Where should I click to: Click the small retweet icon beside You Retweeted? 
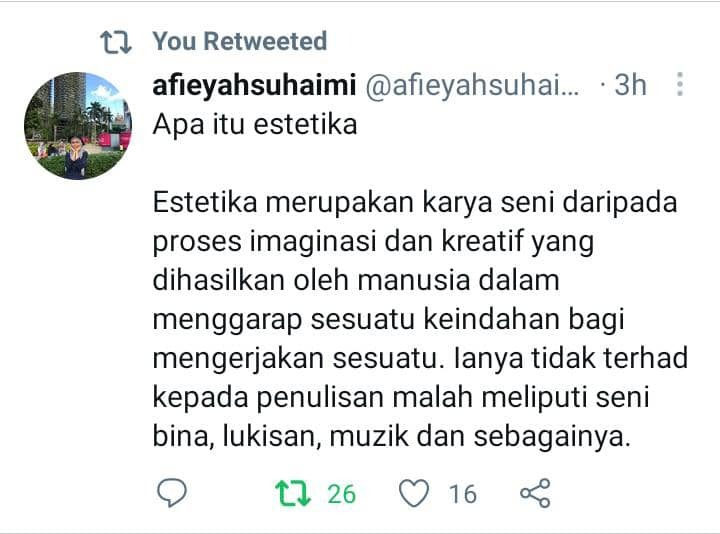(116, 42)
